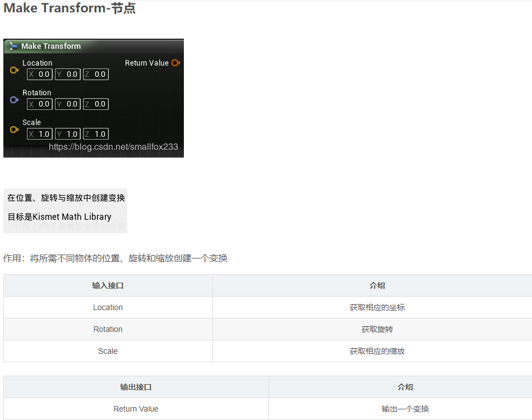Click the Rotation table cell
This screenshot has height=420, width=532.
coord(108,329)
